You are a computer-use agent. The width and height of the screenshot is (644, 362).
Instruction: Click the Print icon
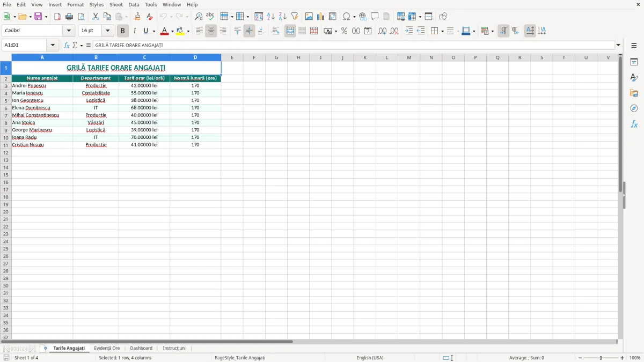tap(69, 17)
